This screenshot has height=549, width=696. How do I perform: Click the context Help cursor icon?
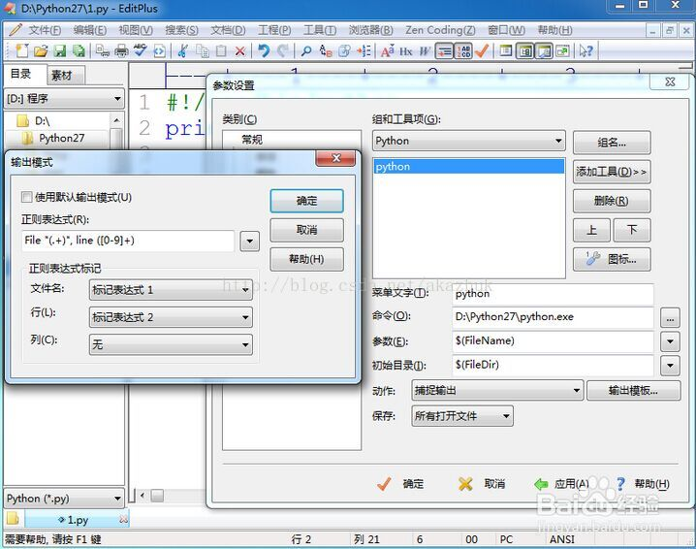click(x=586, y=51)
